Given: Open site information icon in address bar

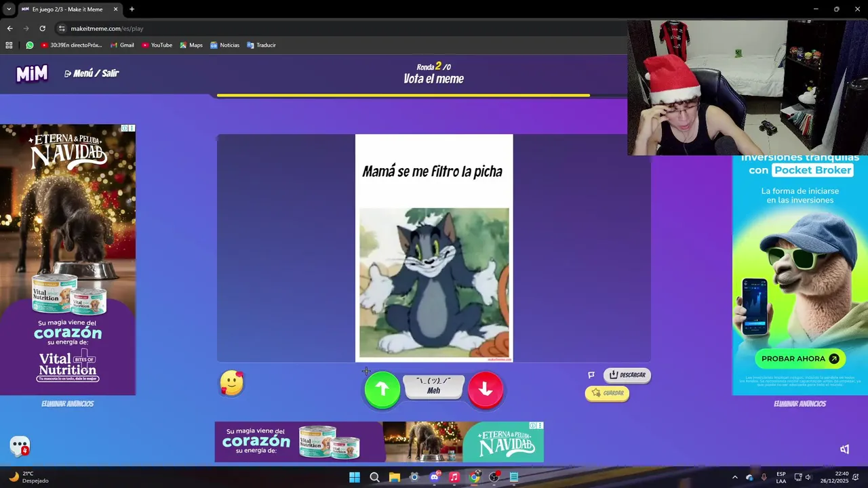Looking at the screenshot, I should [x=62, y=28].
